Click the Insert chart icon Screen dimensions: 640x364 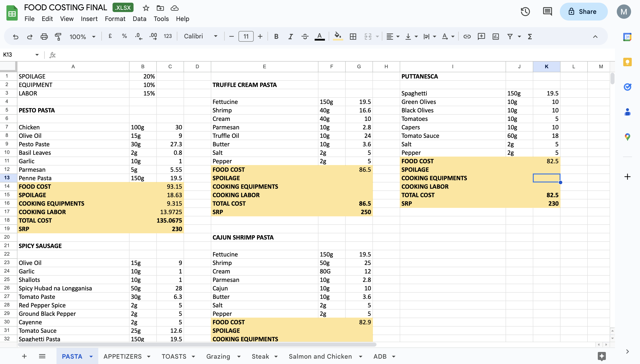(x=496, y=37)
